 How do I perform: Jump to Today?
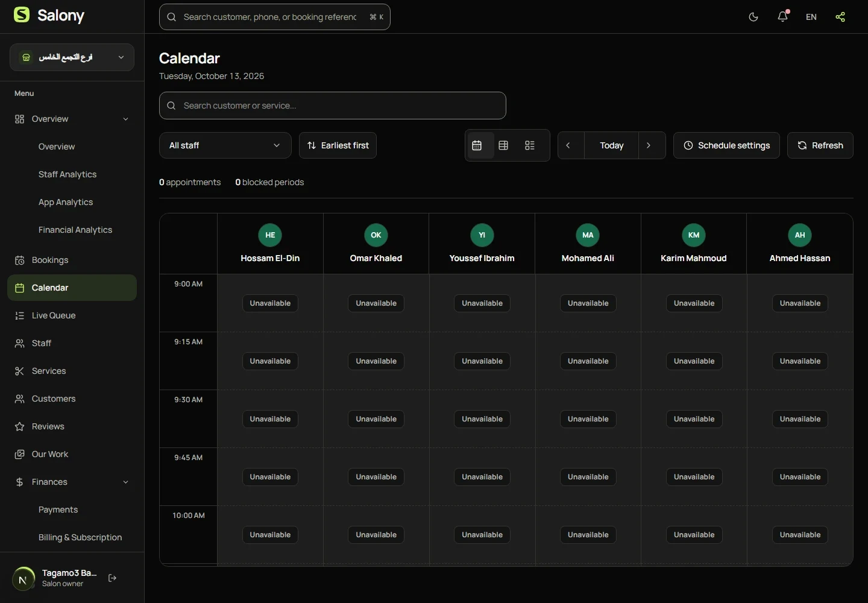[x=612, y=145]
